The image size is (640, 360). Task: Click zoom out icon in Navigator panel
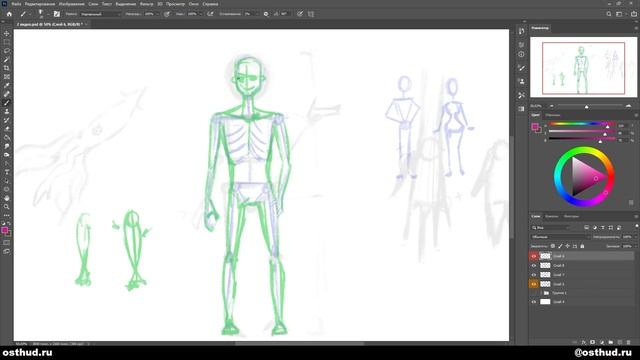(551, 106)
